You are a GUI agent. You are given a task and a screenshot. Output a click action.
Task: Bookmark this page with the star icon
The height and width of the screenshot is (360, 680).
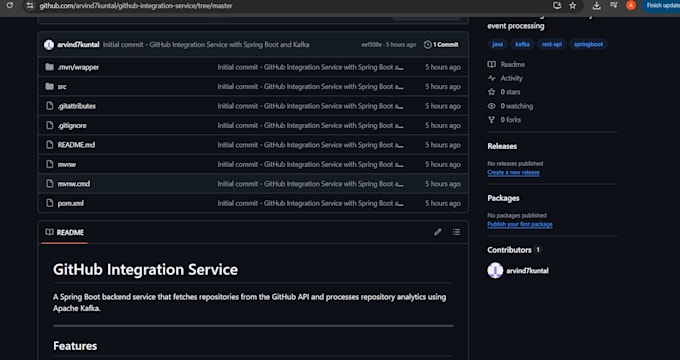point(573,6)
